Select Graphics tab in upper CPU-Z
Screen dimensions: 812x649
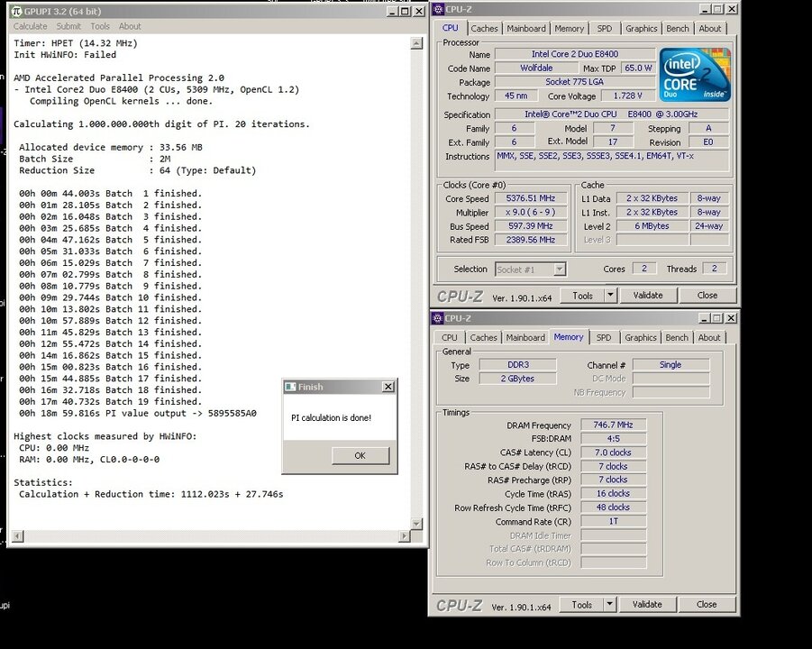pos(641,29)
